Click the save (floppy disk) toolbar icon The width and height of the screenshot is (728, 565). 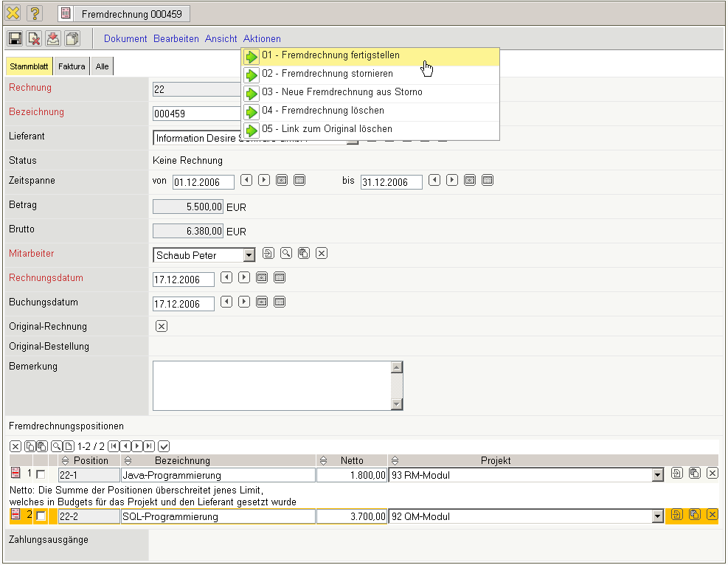15,39
